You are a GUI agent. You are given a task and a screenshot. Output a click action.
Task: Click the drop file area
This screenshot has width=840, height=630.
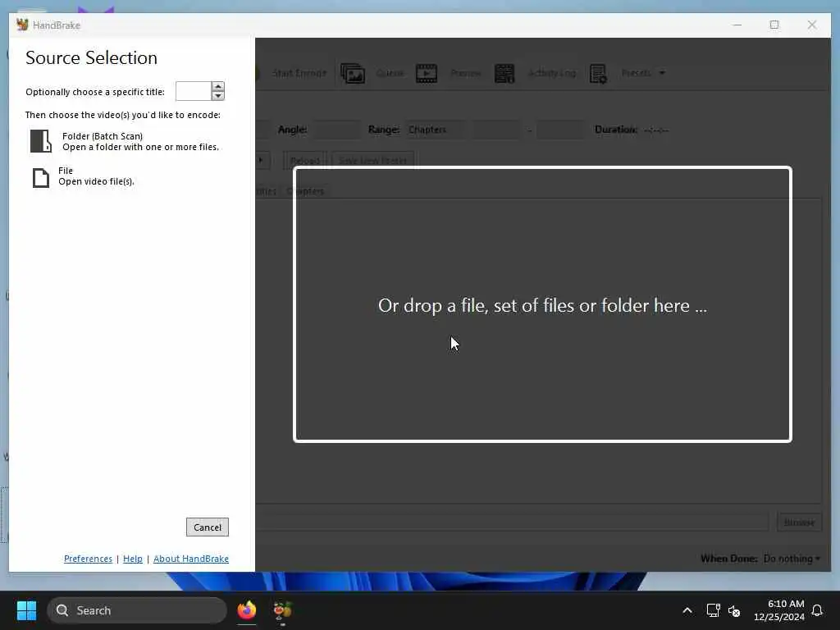tap(542, 304)
